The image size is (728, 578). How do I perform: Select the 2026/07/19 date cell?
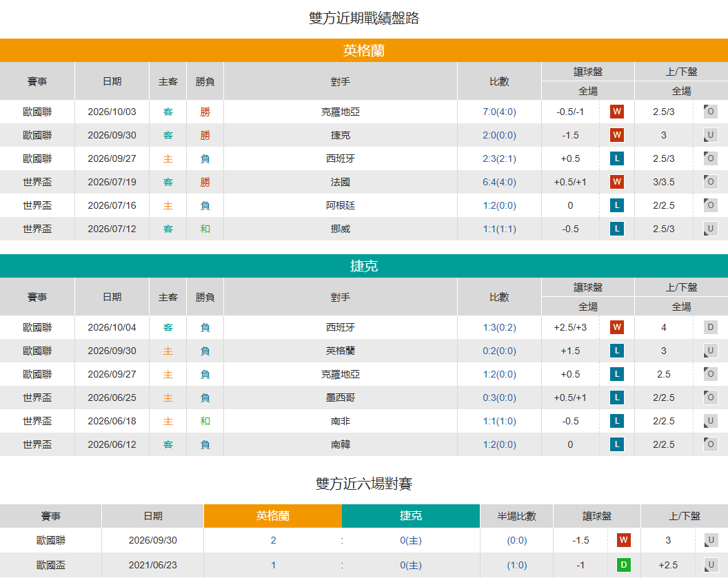coord(112,182)
